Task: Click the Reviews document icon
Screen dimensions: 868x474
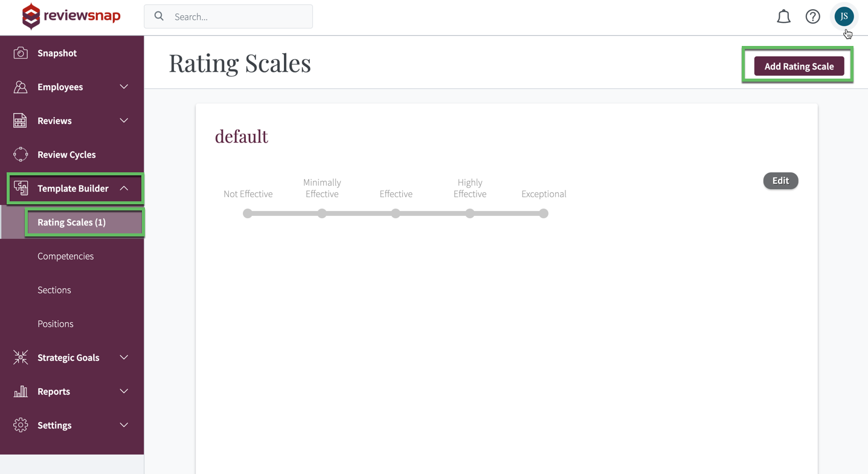Action: tap(20, 120)
